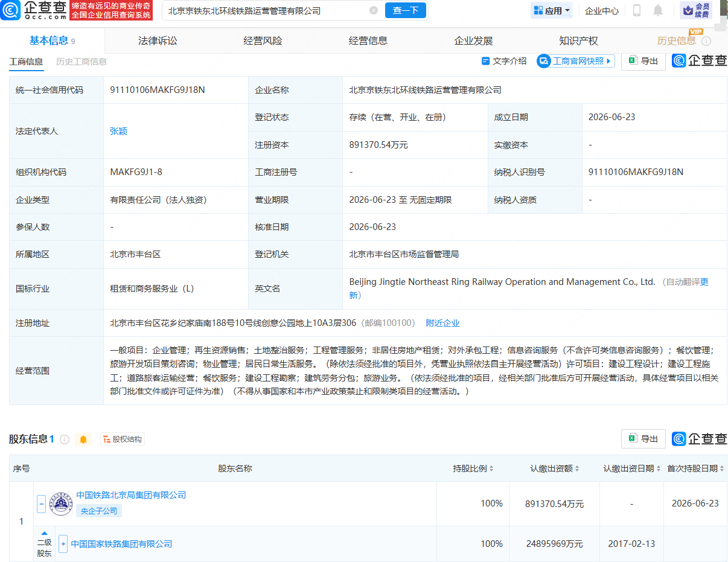Open the 文字介绍 text introduction

click(x=504, y=61)
